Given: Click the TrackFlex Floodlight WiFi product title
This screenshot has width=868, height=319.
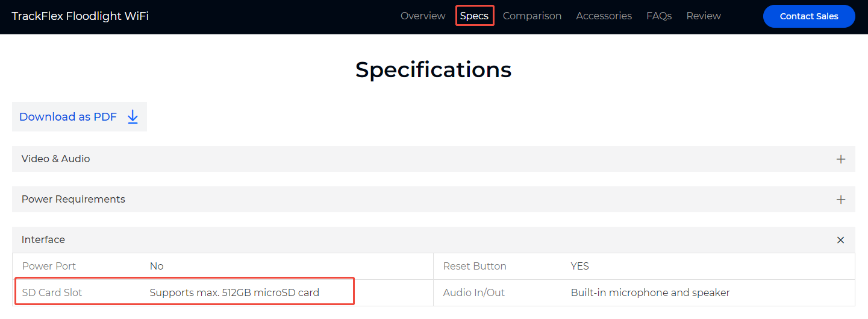Looking at the screenshot, I should tap(80, 16).
